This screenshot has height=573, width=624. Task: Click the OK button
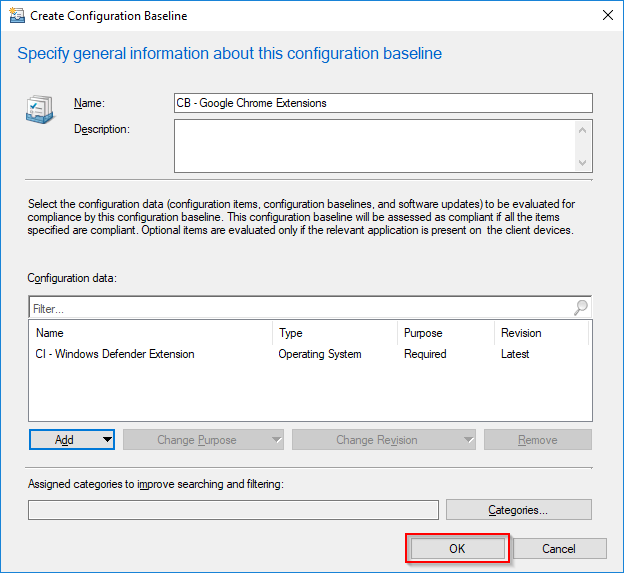tap(457, 548)
